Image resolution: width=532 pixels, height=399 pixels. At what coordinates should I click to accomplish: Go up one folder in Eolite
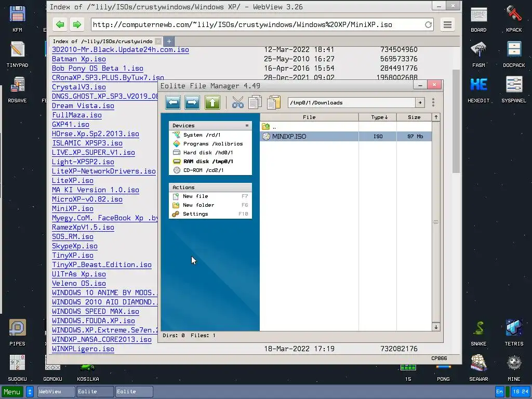(x=212, y=102)
